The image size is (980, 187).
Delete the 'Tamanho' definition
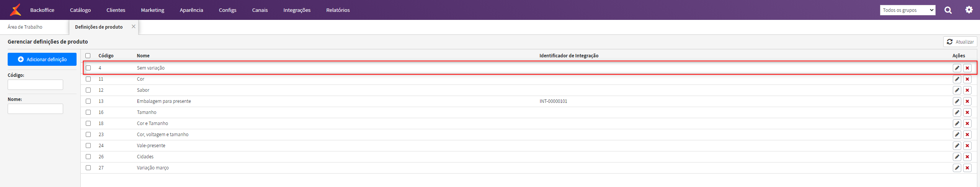(x=967, y=112)
